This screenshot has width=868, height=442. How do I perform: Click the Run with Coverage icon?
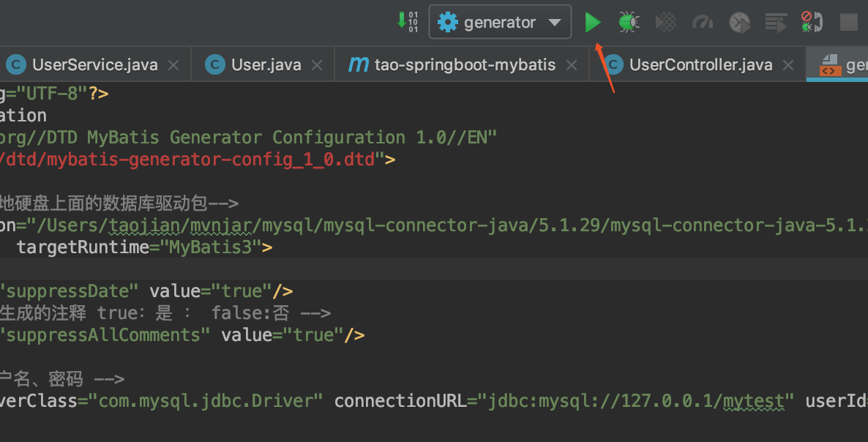(x=665, y=23)
